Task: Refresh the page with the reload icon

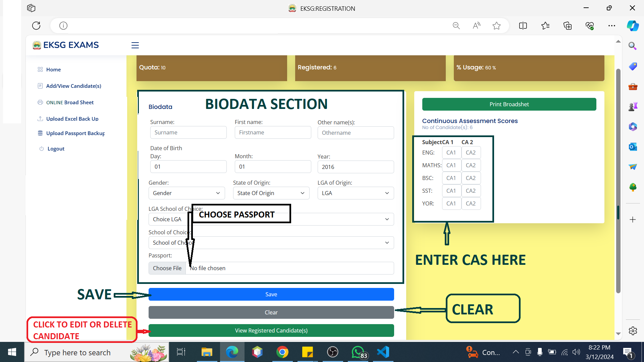Action: [x=36, y=25]
